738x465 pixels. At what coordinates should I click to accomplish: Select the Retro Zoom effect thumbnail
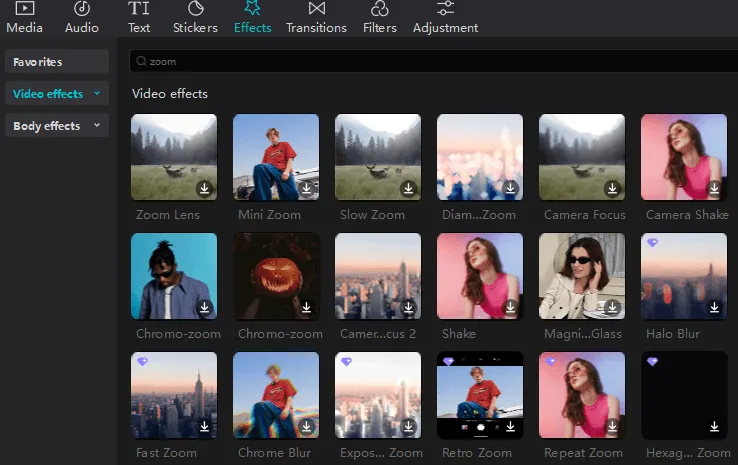[x=480, y=395]
